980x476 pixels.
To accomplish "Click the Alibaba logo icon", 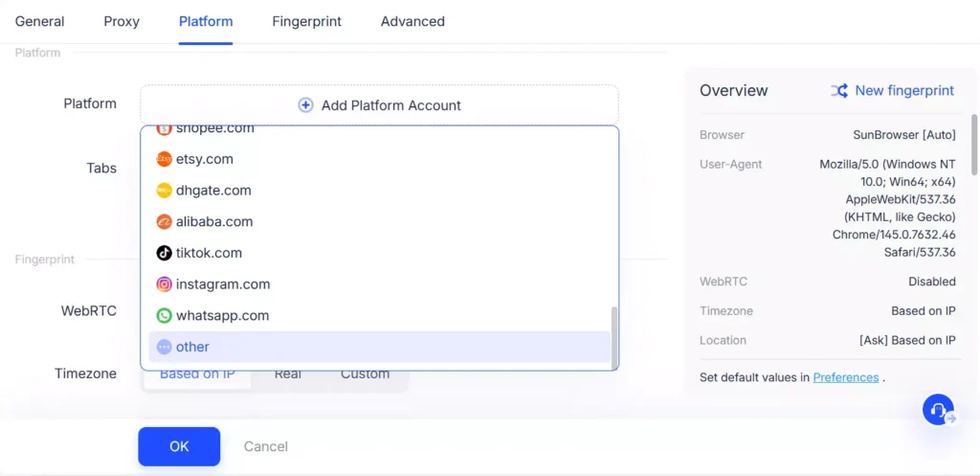I will tap(165, 221).
